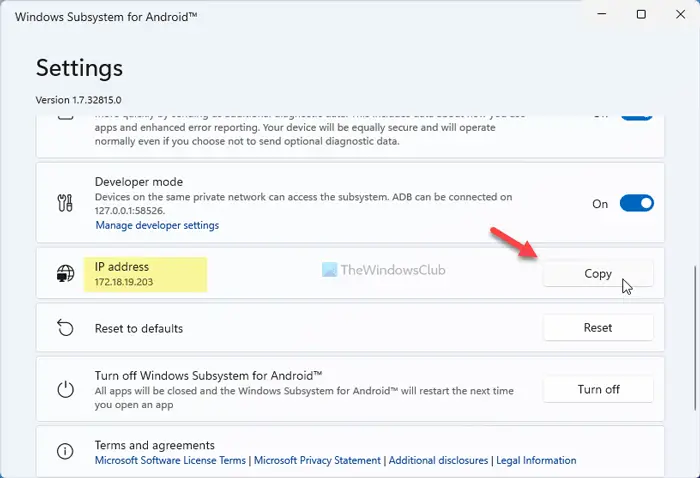Close the Windows Subsystem for Android window
This screenshot has width=700, height=478.
point(680,14)
